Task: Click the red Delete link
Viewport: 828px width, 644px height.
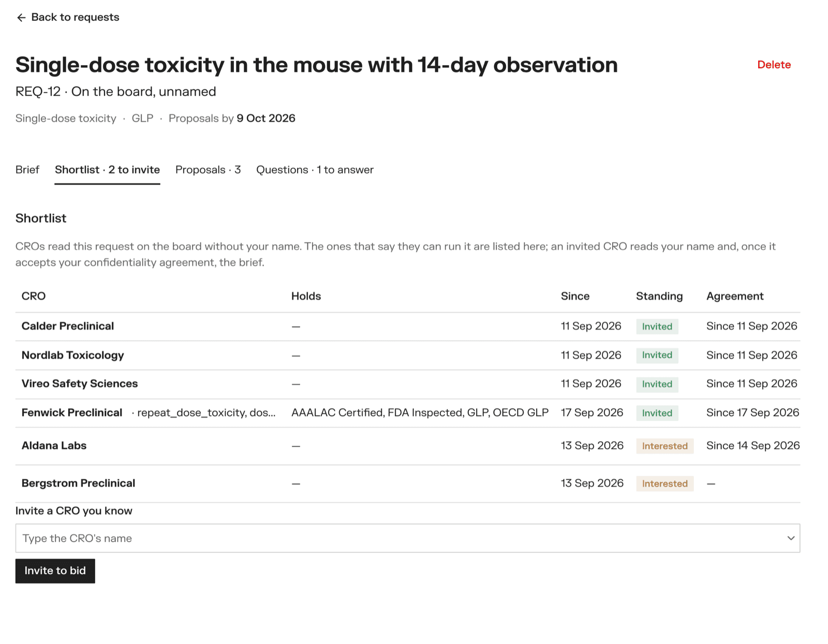Action: (x=774, y=65)
